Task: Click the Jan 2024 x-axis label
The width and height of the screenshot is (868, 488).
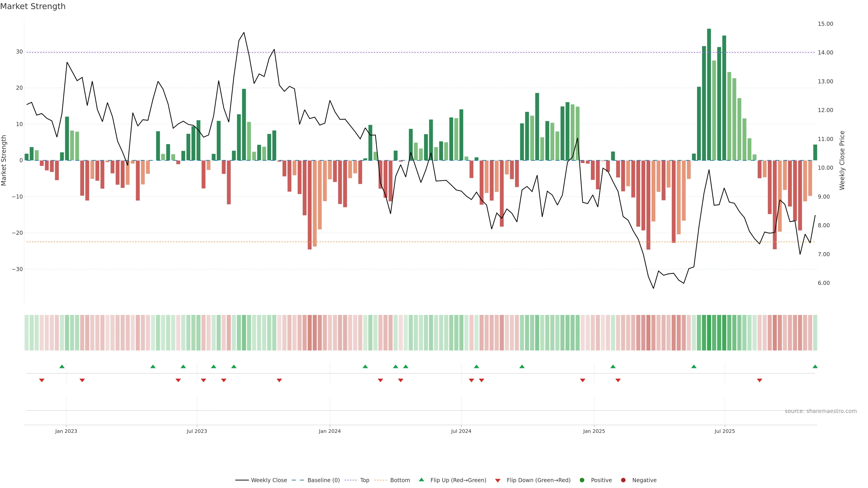Action: 330,431
